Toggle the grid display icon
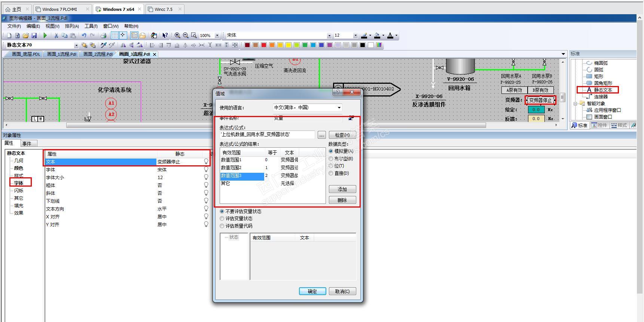Image resolution: width=644 pixels, height=322 pixels. click(115, 36)
